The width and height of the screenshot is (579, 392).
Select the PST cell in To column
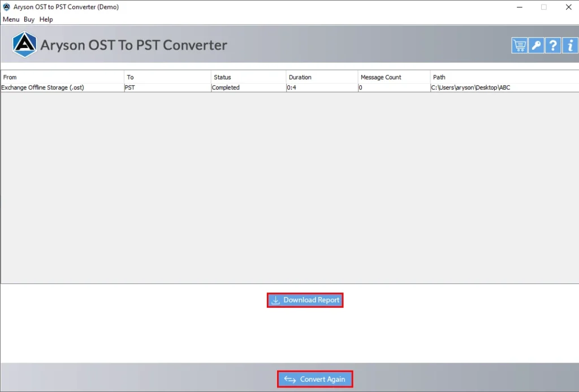click(168, 88)
